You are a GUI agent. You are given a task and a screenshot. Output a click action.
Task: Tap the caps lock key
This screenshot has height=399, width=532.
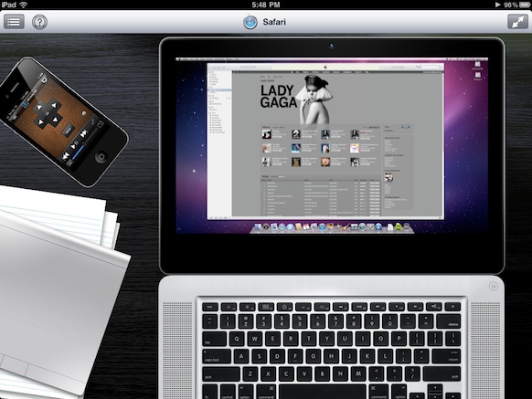(217, 357)
